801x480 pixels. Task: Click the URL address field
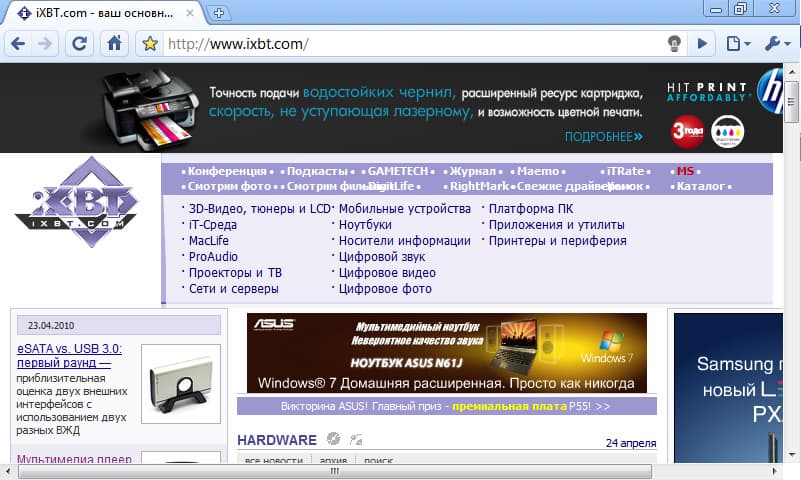tap(414, 44)
